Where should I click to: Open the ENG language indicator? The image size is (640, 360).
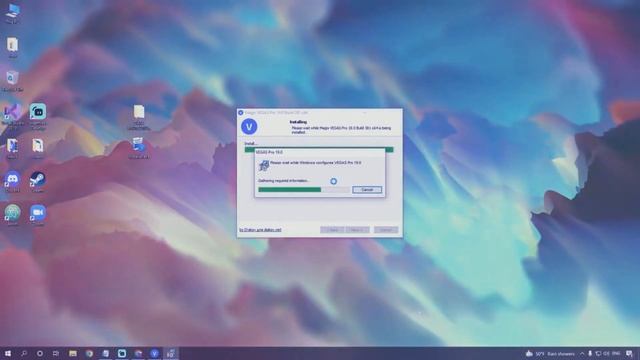click(616, 353)
